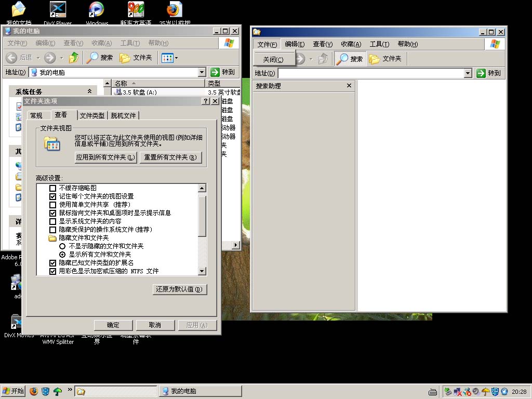Enable 'Use simple file sharing' (使用简单文件共享)
Screen dimensions: 532x399
(52, 205)
